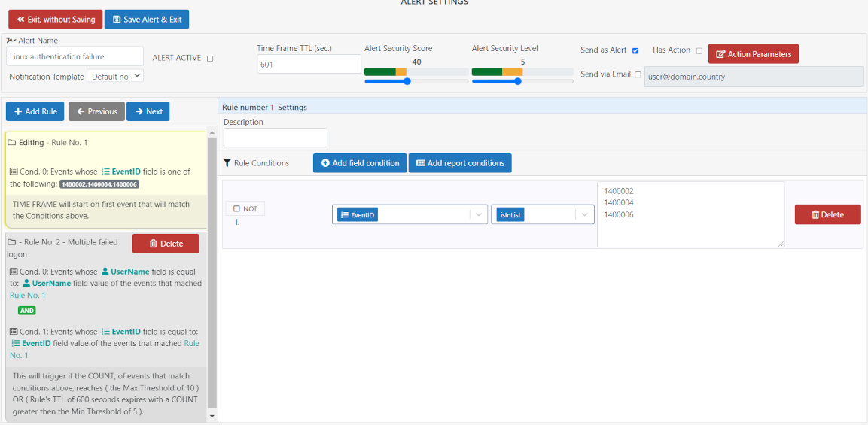Open Action Parameters

[x=754, y=53]
